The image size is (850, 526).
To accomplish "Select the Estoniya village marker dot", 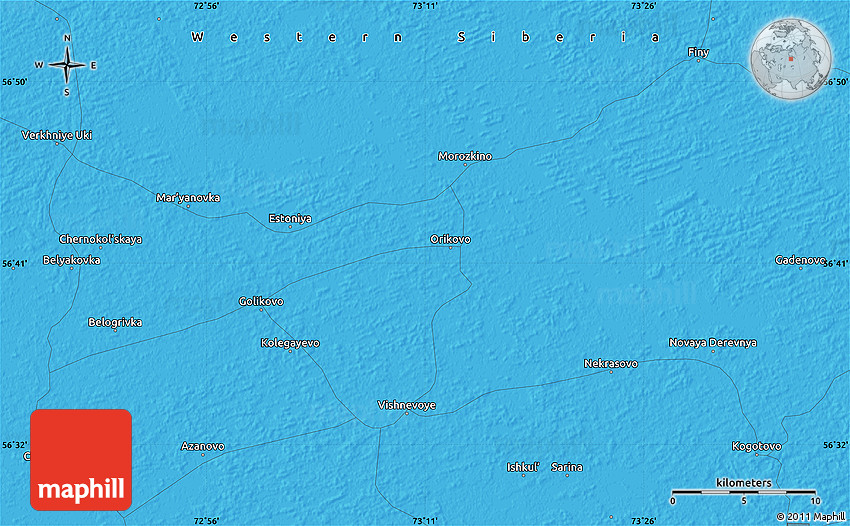I will pos(290,227).
